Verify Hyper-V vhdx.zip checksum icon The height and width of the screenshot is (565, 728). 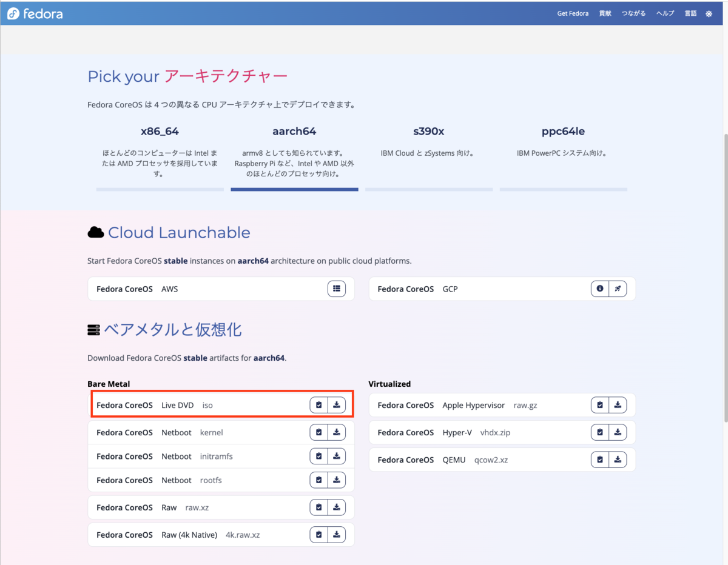[x=600, y=432]
